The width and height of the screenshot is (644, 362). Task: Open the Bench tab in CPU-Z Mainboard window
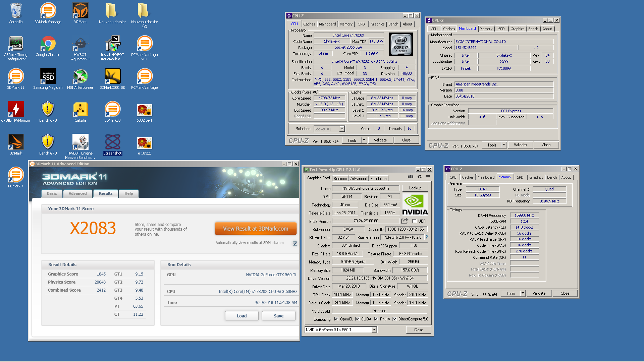click(x=533, y=29)
